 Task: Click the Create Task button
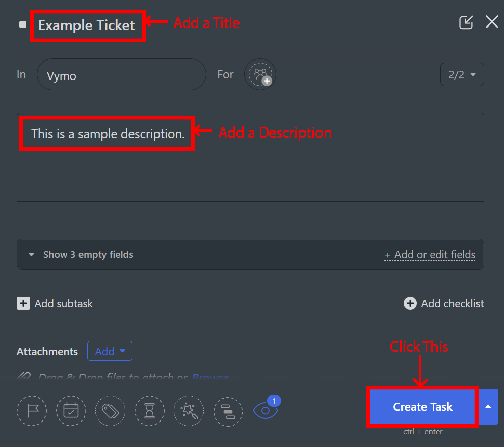[x=422, y=407]
